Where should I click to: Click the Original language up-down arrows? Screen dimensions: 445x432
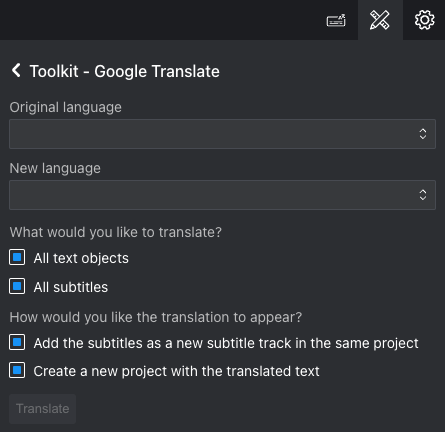(x=423, y=134)
